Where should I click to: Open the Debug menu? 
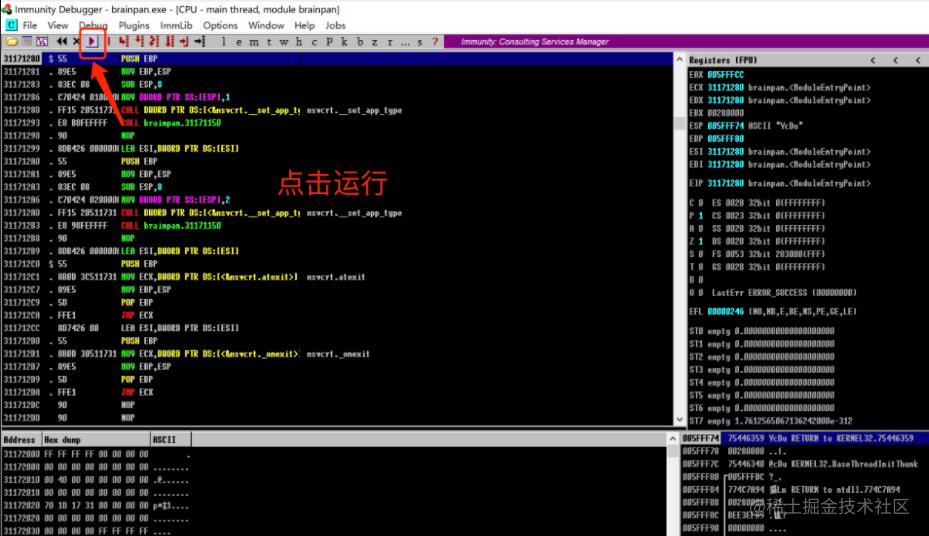[x=93, y=25]
